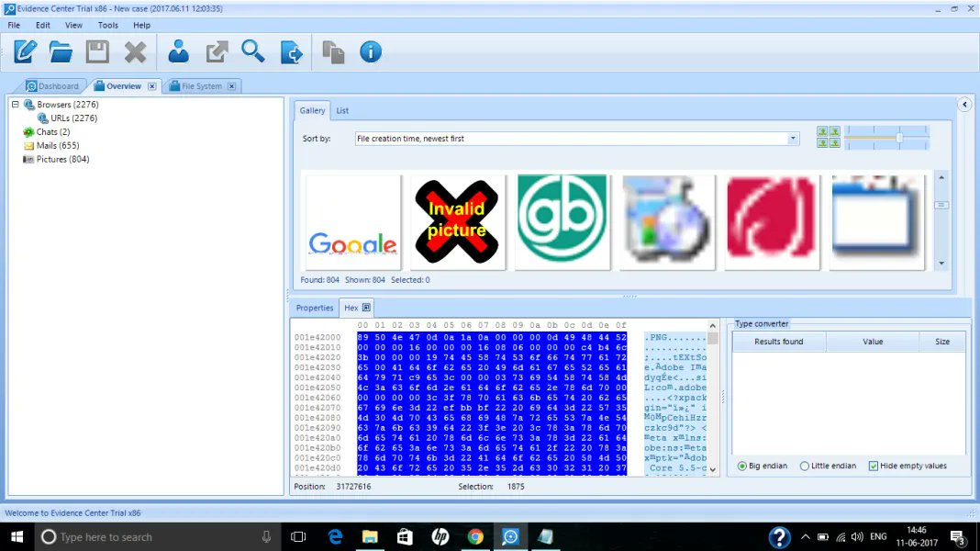Click the Save floppy disk icon
Image resolution: width=980 pixels, height=551 pixels.
97,51
